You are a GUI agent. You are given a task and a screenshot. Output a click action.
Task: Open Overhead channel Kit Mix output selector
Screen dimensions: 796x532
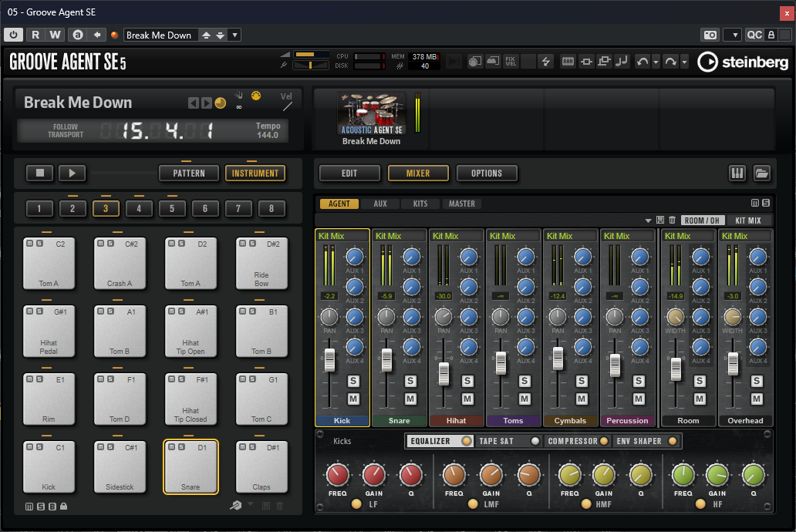click(745, 236)
